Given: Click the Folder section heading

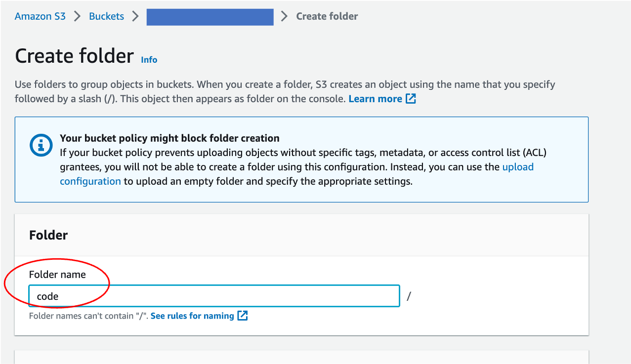Looking at the screenshot, I should pos(48,235).
